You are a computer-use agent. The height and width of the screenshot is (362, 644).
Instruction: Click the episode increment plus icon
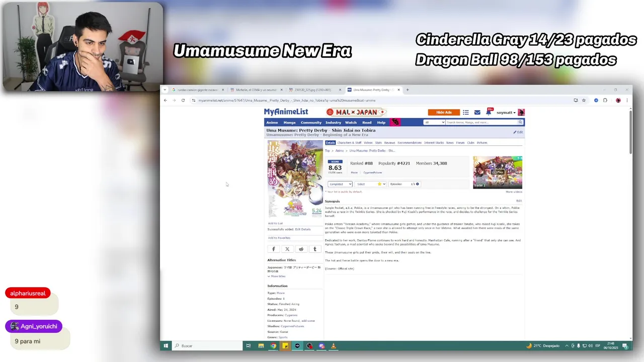click(418, 184)
